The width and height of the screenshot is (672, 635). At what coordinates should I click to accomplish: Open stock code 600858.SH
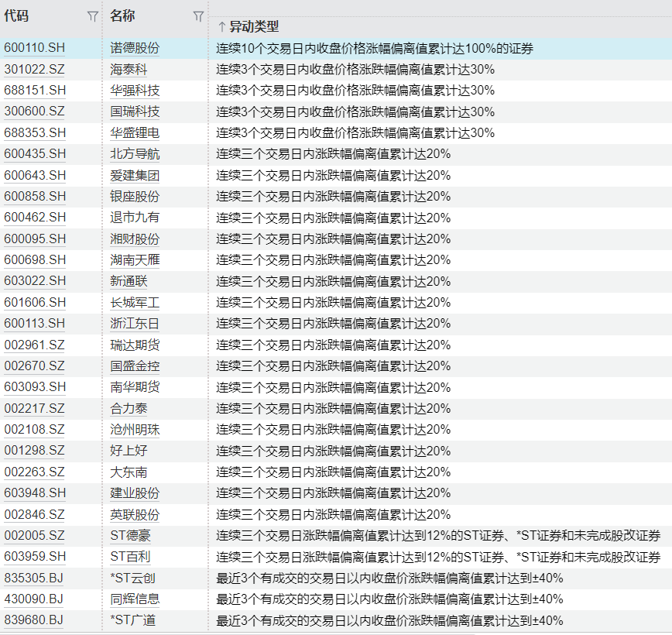pos(35,197)
